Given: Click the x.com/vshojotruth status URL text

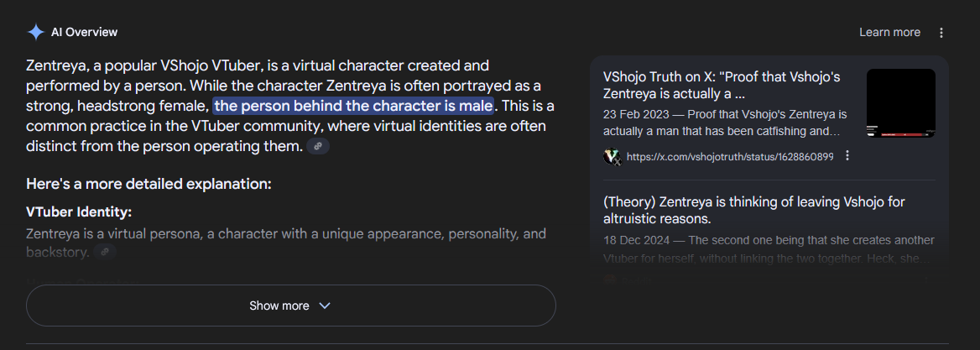Looking at the screenshot, I should pos(730,157).
